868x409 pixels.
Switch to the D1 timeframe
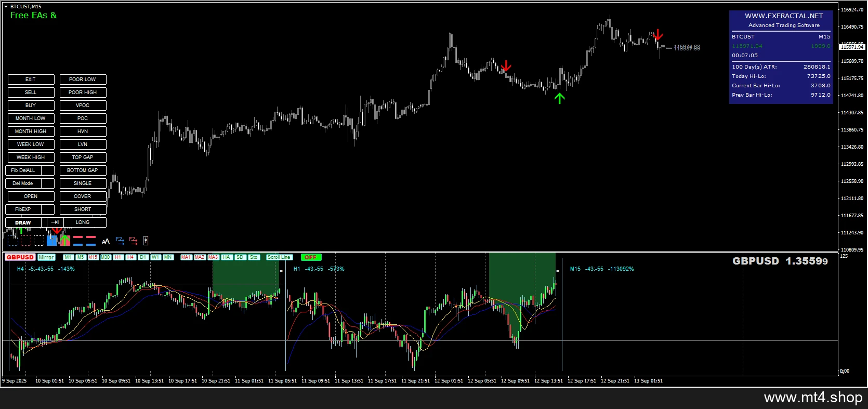point(143,257)
